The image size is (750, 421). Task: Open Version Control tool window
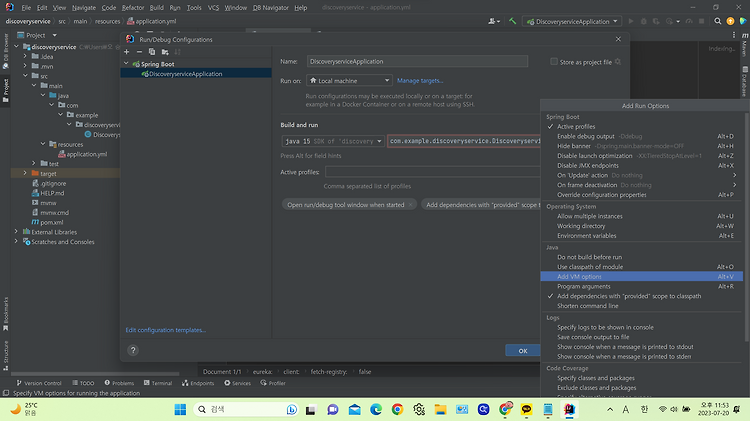coord(39,383)
